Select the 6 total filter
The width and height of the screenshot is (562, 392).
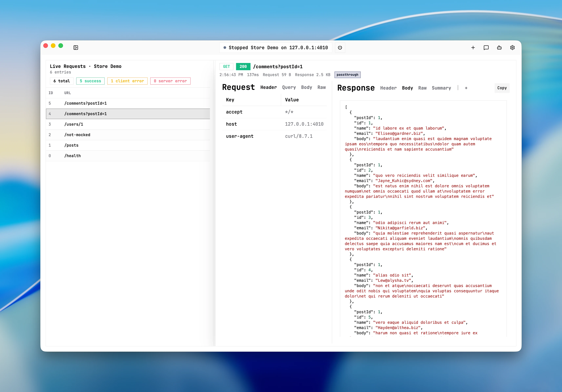62,81
